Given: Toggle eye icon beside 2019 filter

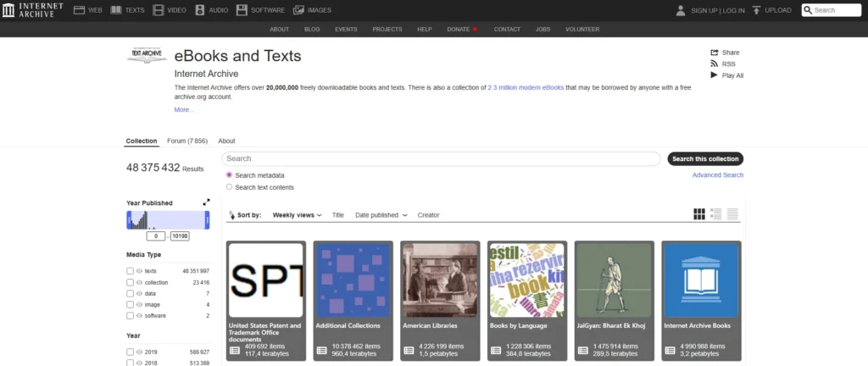Looking at the screenshot, I should pos(139,352).
